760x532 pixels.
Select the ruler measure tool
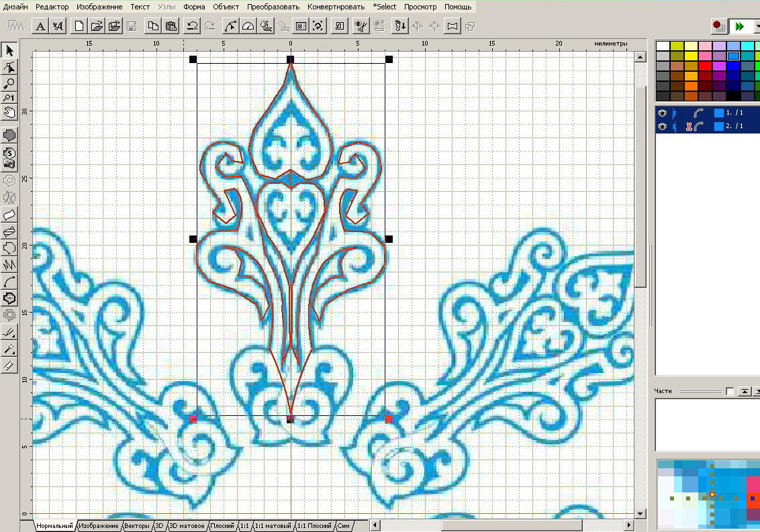9,366
